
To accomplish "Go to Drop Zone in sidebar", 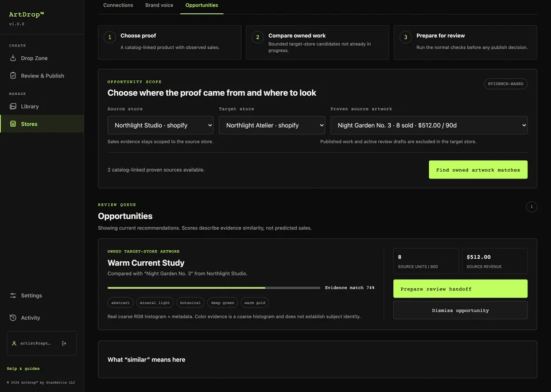I will point(42,58).
